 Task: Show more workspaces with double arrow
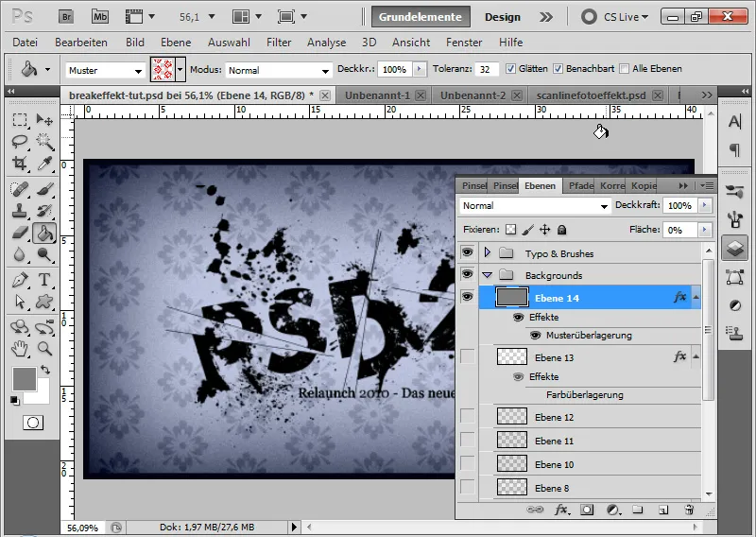(x=546, y=17)
